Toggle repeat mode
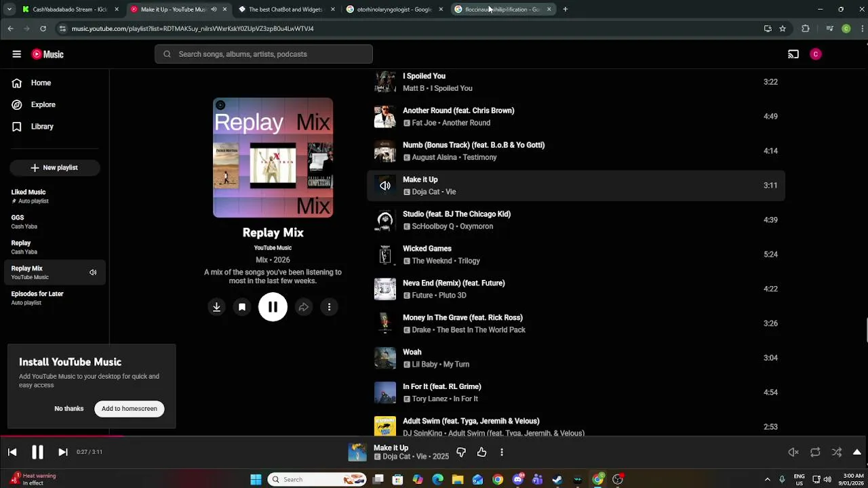868x488 pixels. [815, 452]
